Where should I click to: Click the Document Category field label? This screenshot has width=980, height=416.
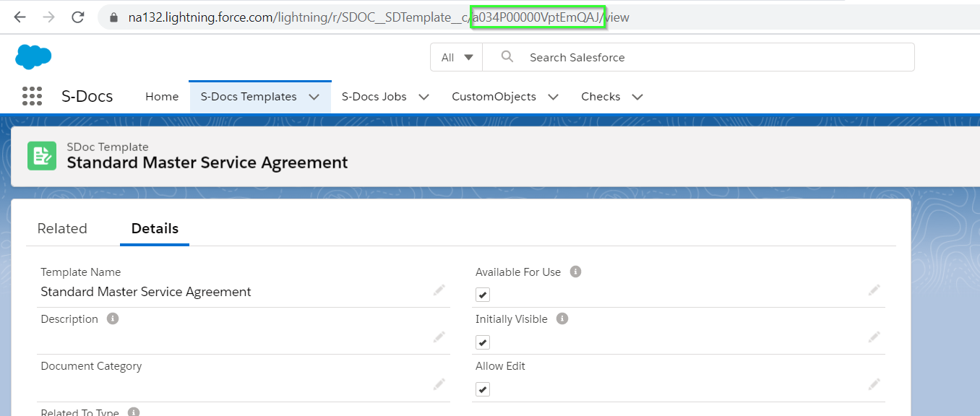pyautogui.click(x=91, y=366)
